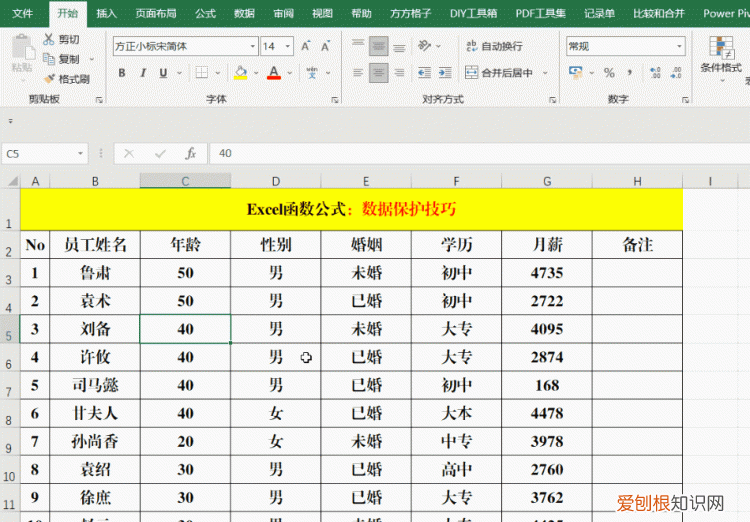
Task: Expand borders dropdown arrow
Action: [218, 73]
